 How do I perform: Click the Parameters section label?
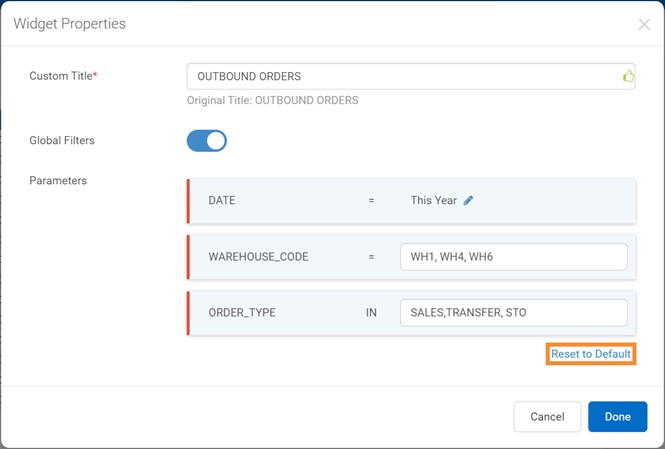pyautogui.click(x=58, y=181)
